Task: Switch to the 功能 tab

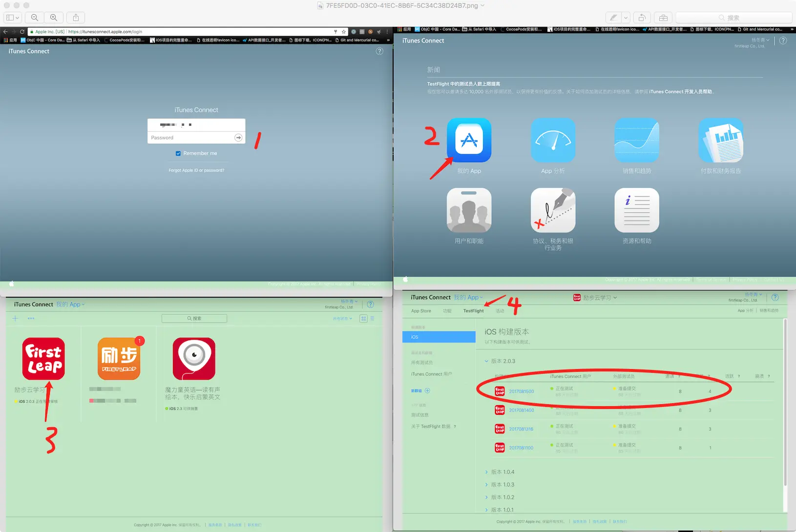Action: click(447, 311)
